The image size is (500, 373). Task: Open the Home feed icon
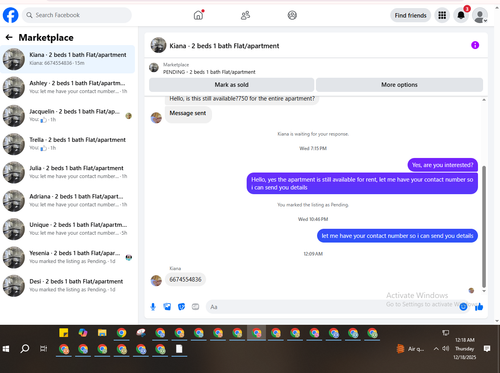point(198,15)
